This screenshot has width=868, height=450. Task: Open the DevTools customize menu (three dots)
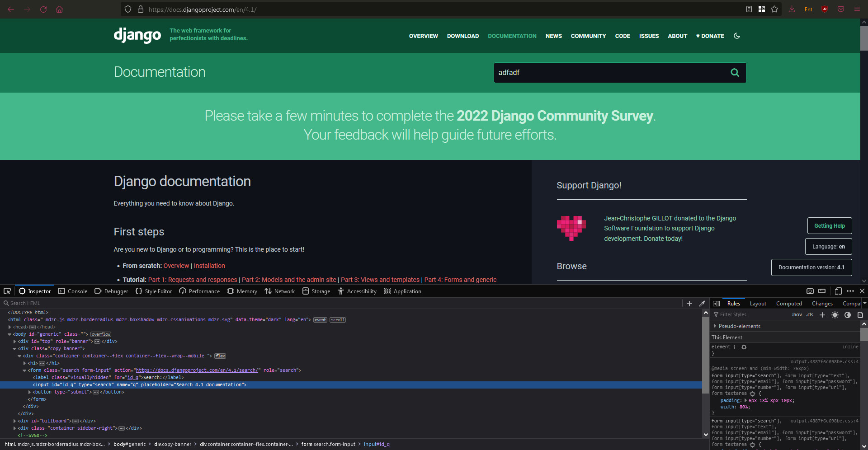point(850,291)
